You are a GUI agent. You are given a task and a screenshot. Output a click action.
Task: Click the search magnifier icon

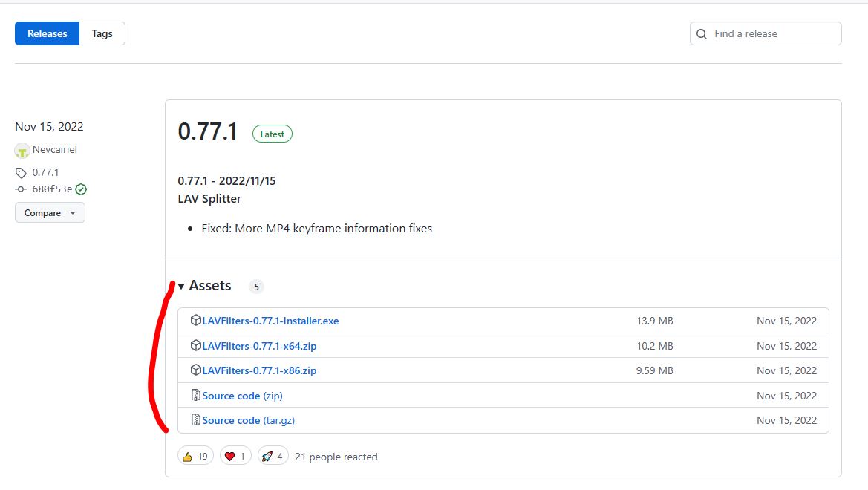(x=702, y=34)
